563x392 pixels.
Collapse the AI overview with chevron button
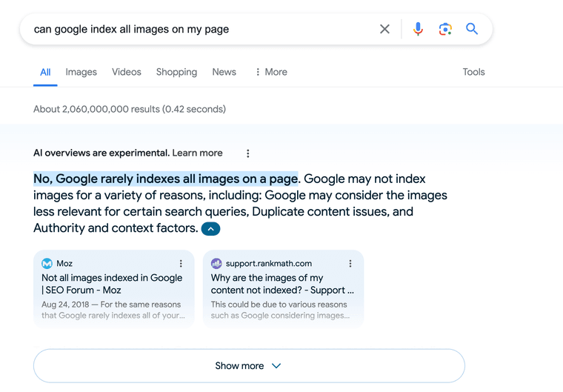(x=210, y=229)
